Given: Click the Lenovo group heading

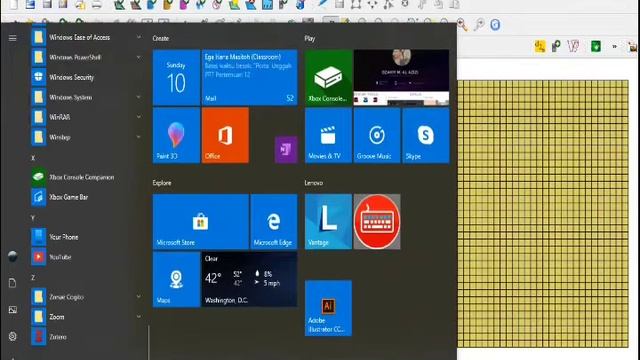Looking at the screenshot, I should pyautogui.click(x=314, y=183).
